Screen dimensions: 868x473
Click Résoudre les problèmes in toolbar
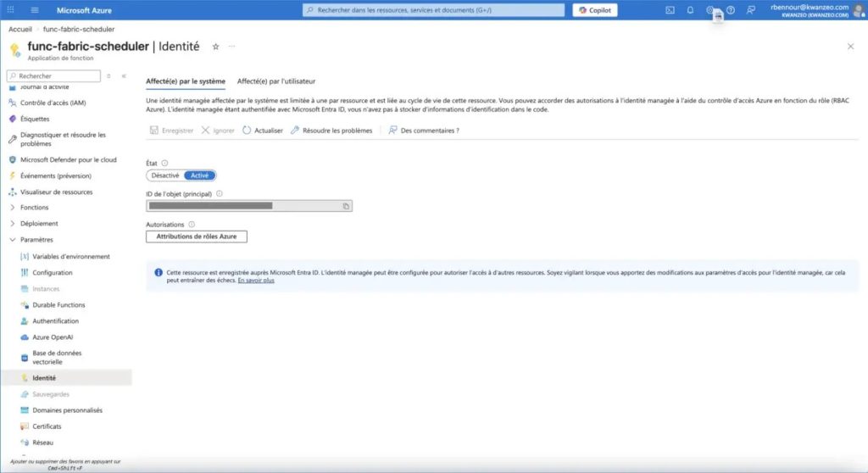[x=331, y=131]
